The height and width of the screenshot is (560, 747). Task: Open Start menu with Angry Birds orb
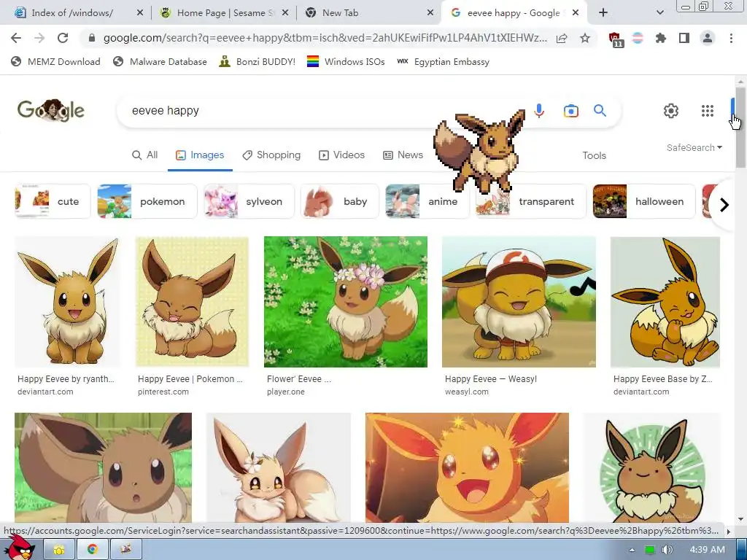[20, 548]
